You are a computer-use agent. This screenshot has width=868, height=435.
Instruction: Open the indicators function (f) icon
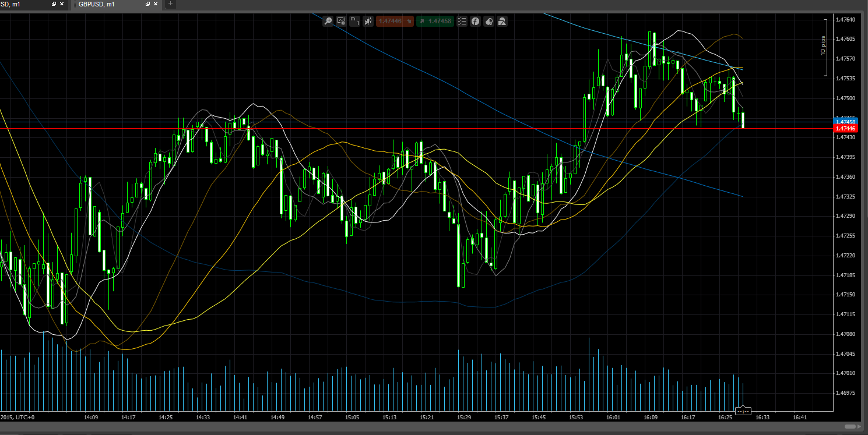475,22
